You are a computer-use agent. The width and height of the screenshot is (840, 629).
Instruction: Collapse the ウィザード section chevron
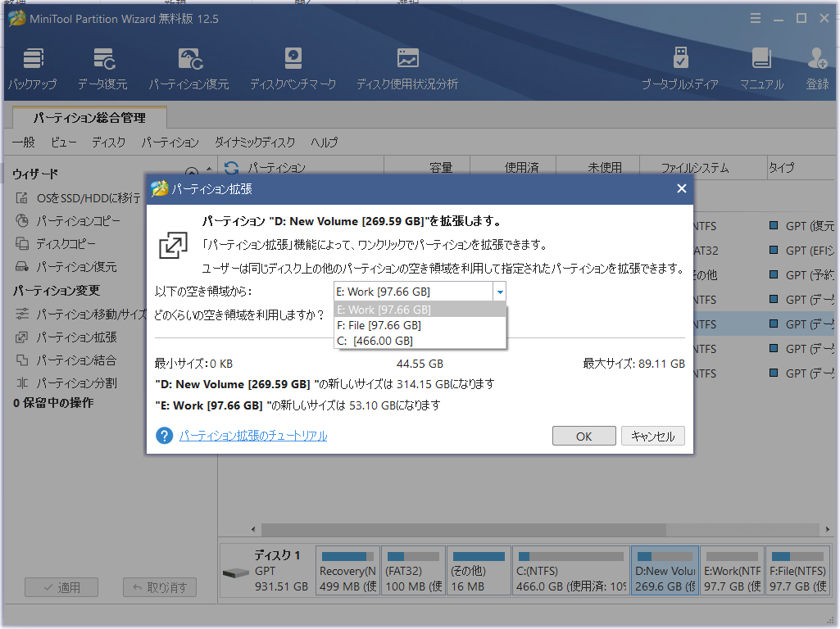[192, 174]
